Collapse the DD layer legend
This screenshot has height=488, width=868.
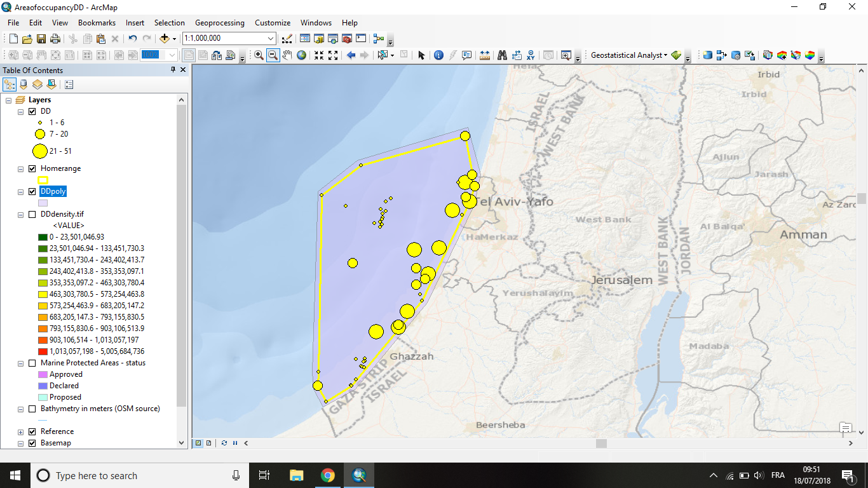[x=21, y=111]
